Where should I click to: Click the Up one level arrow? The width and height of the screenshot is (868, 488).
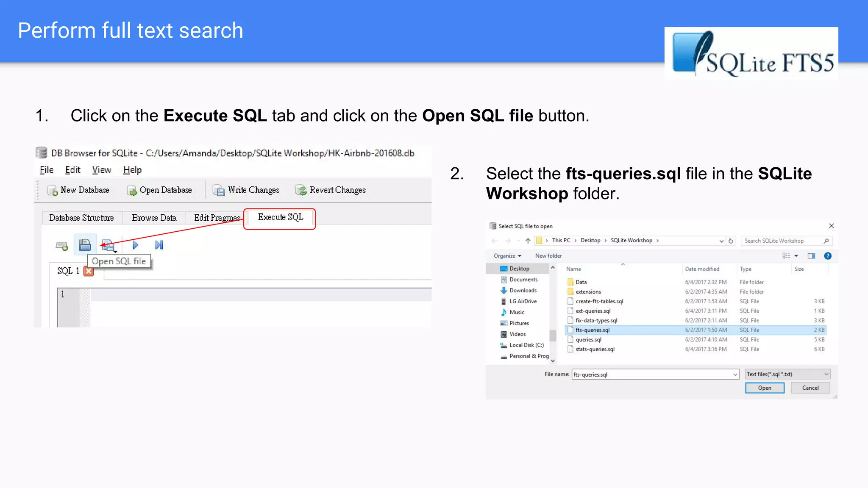[x=528, y=241]
